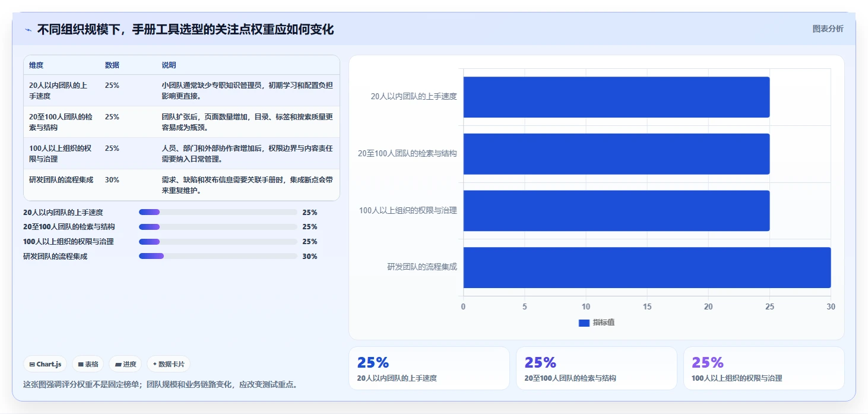Click the 25% card for 100人以上组织的权限与治理

point(764,368)
